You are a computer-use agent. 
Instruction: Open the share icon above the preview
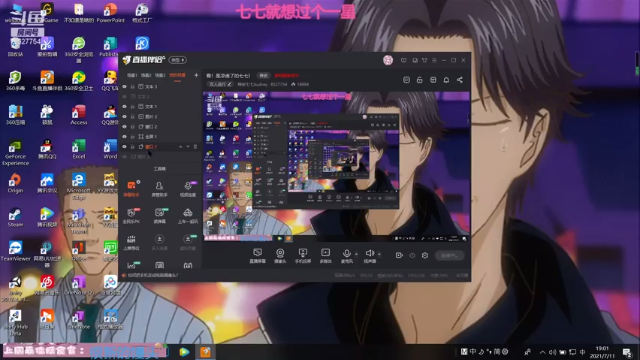pos(460,80)
